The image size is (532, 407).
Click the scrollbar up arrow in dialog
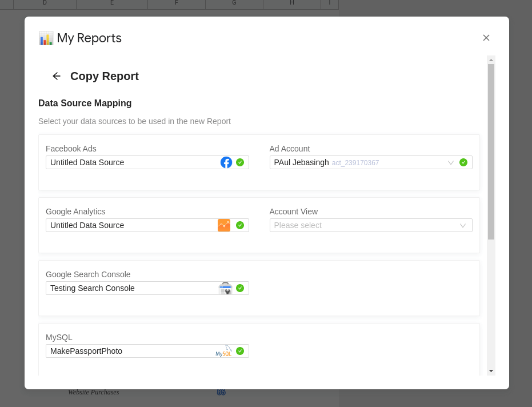click(491, 60)
